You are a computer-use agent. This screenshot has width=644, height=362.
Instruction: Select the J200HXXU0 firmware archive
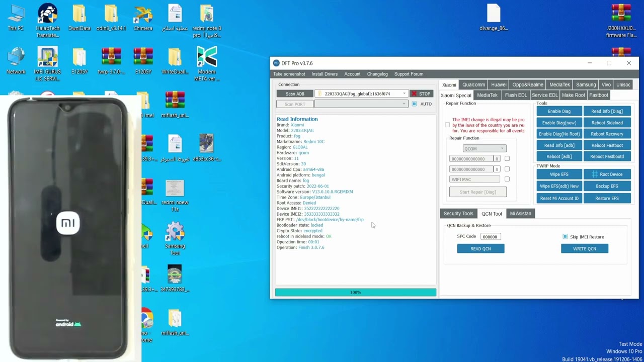[621, 21]
